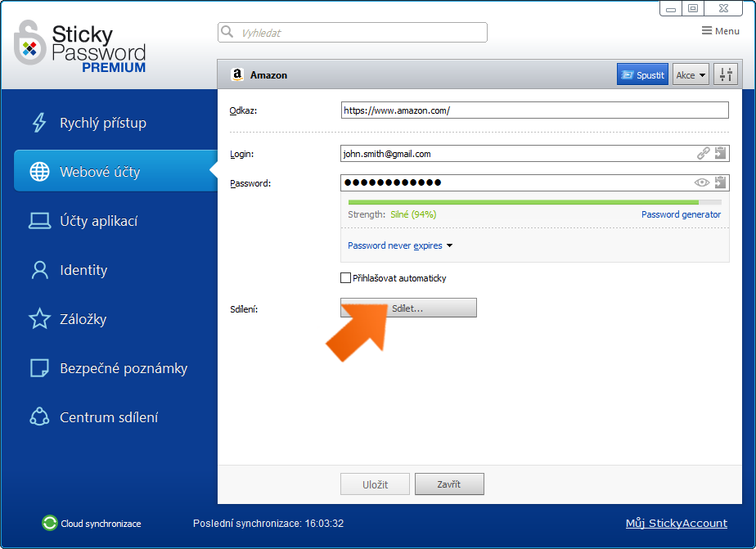Click the green Cloud sync icon
This screenshot has height=549, width=756.
tap(50, 523)
